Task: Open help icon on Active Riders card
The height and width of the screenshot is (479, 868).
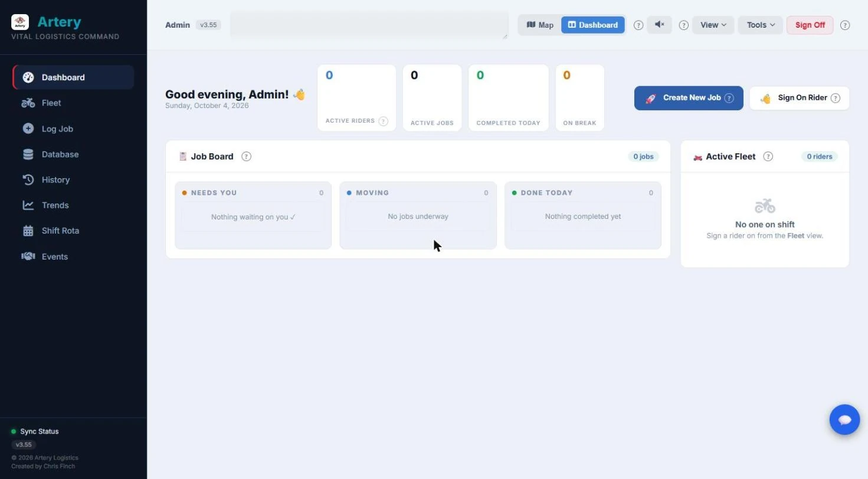Action: (x=384, y=122)
